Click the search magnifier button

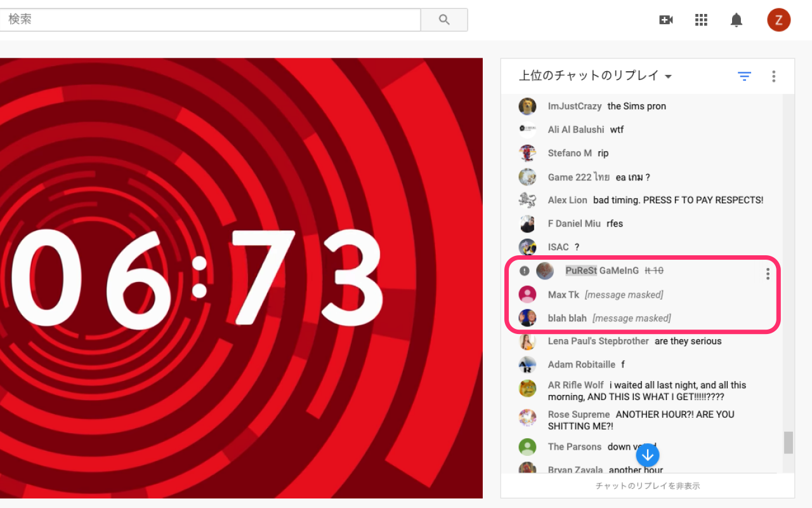tap(444, 20)
